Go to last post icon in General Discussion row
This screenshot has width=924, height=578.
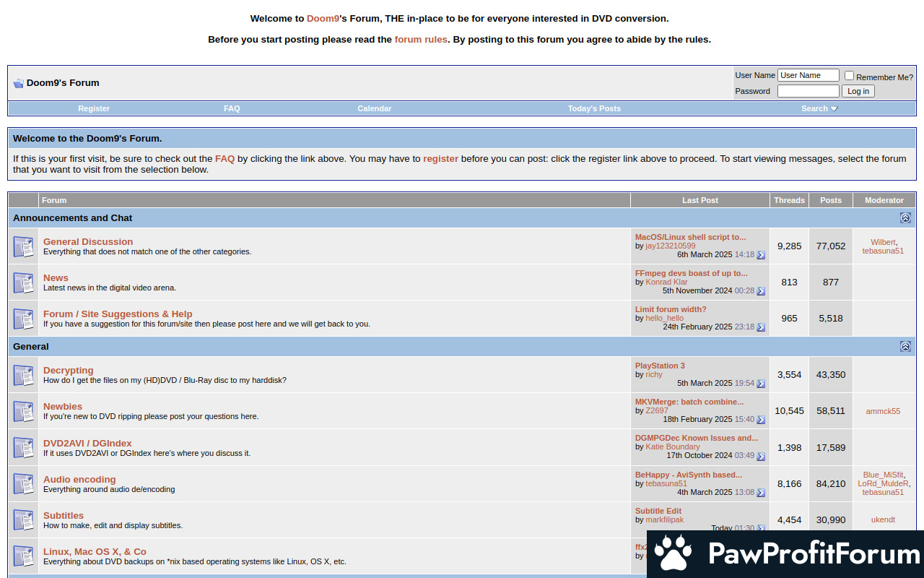tap(761, 255)
